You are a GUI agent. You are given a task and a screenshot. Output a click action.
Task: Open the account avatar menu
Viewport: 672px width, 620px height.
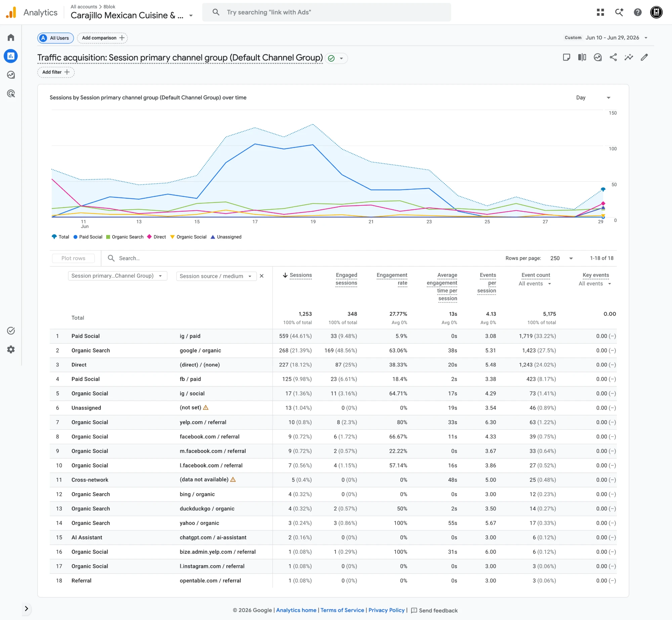point(656,12)
